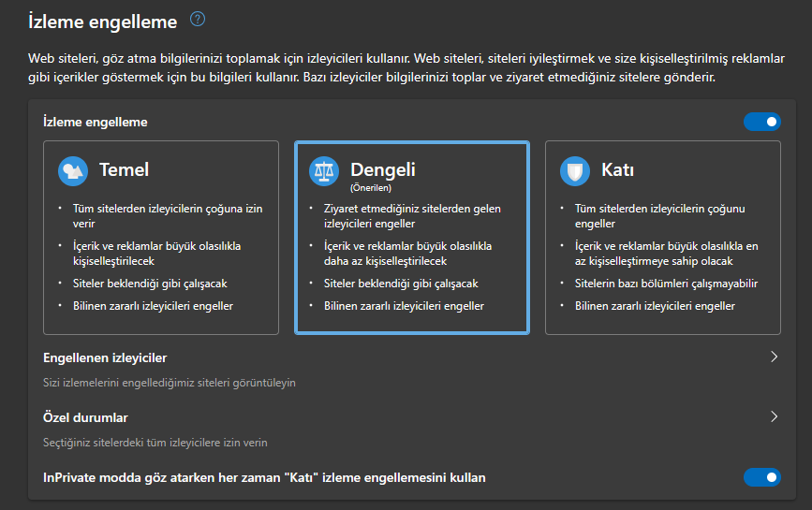The width and height of the screenshot is (812, 510).
Task: Open the Engellenen izleyiciler label
Action: tap(105, 357)
